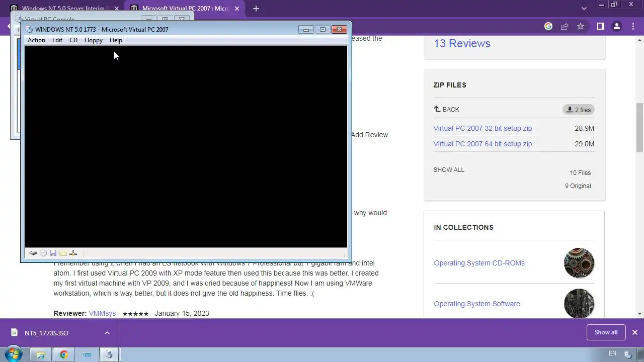Switch to Virtual PC in the taskbar
Viewport: 644px width, 362px height.
click(109, 354)
